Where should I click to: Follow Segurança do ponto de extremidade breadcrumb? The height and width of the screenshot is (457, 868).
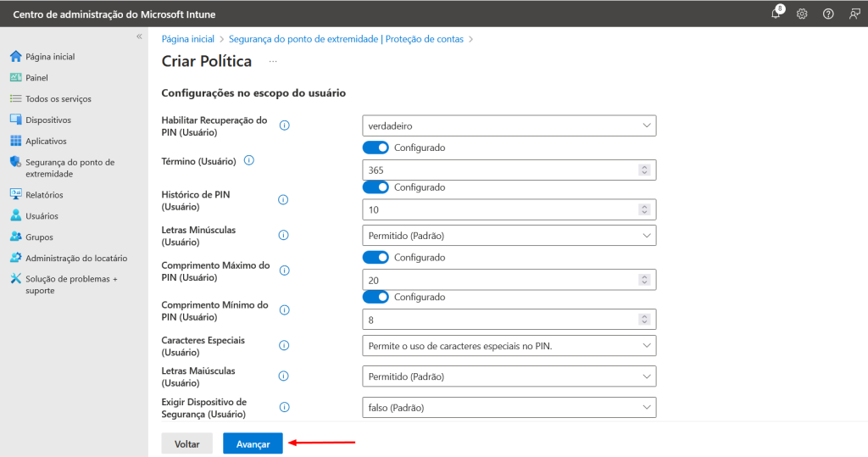tap(346, 39)
